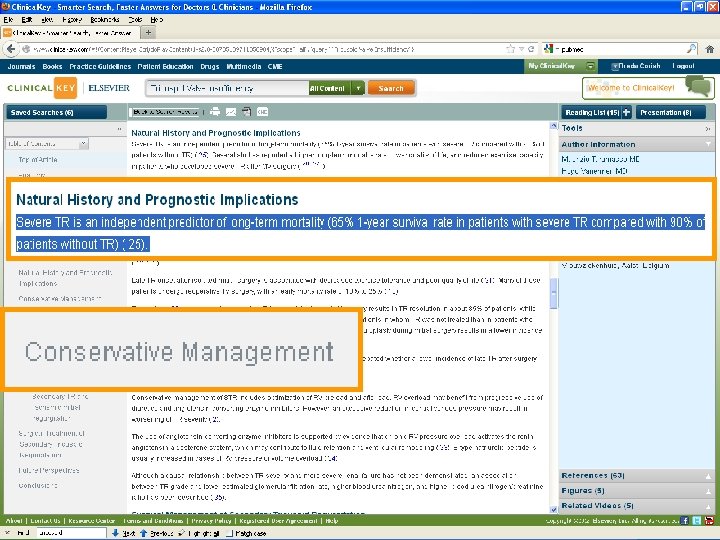Go to Journals section
The height and width of the screenshot is (540, 720).
pyautogui.click(x=21, y=67)
